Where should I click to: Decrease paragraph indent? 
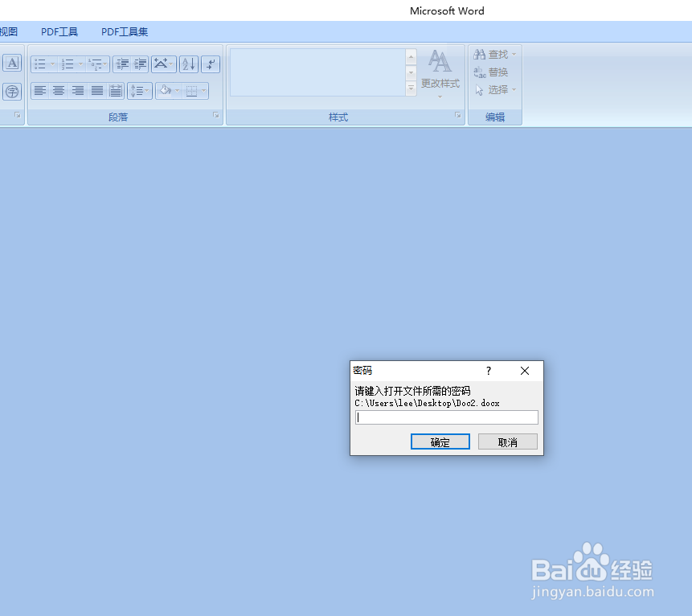(122, 64)
